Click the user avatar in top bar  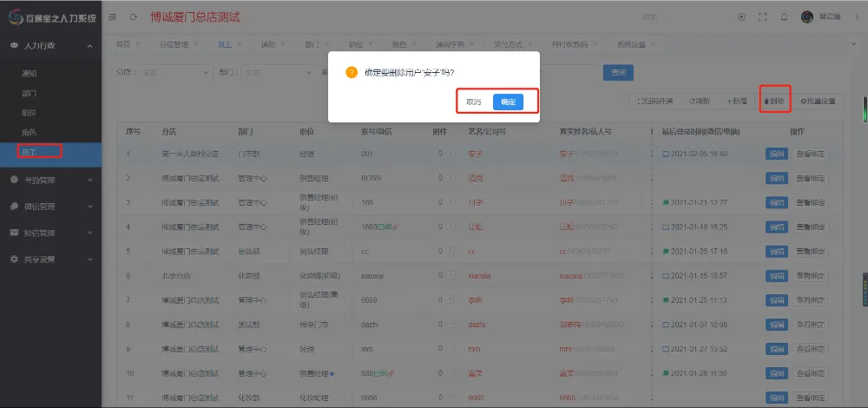tap(807, 16)
